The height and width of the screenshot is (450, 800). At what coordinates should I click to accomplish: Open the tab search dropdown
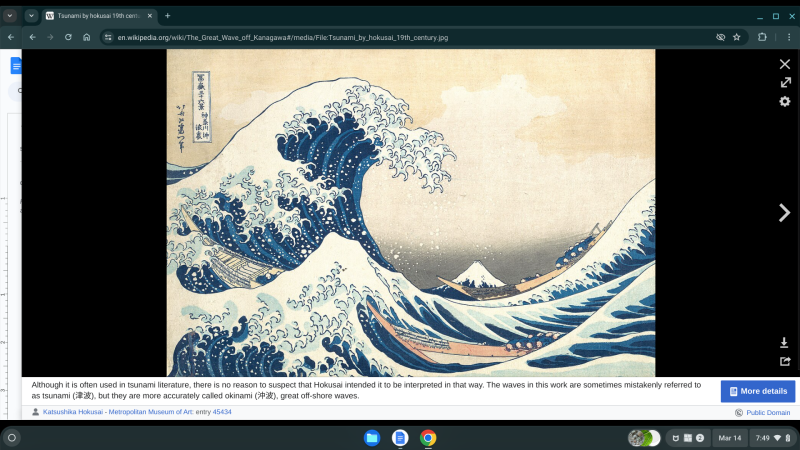(x=32, y=16)
